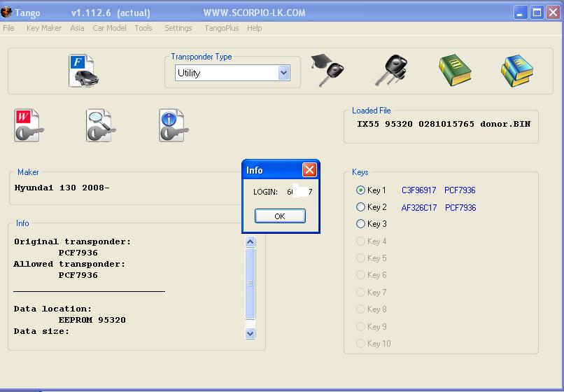The image size is (564, 392).
Task: Click the blue info key icon
Action: [174, 125]
